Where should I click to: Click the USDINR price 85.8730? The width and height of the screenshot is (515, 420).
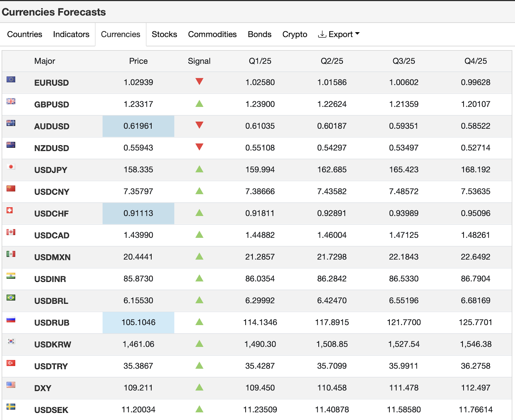138,279
